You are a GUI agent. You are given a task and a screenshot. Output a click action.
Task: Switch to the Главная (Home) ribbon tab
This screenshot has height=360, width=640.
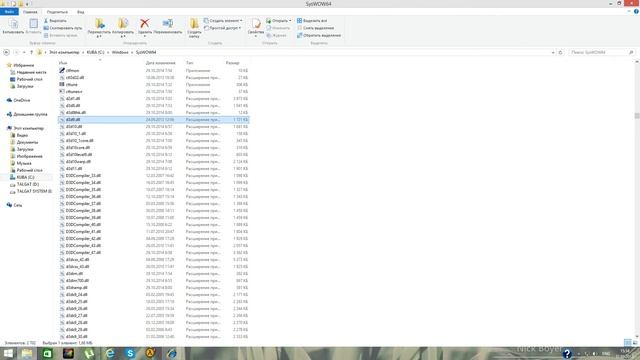pos(30,12)
